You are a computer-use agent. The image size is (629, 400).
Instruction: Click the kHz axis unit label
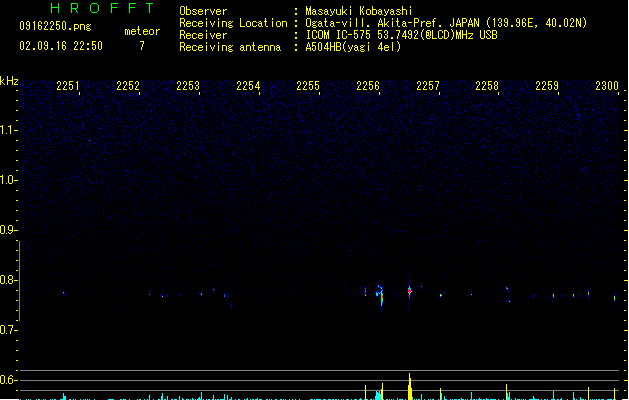(9, 81)
